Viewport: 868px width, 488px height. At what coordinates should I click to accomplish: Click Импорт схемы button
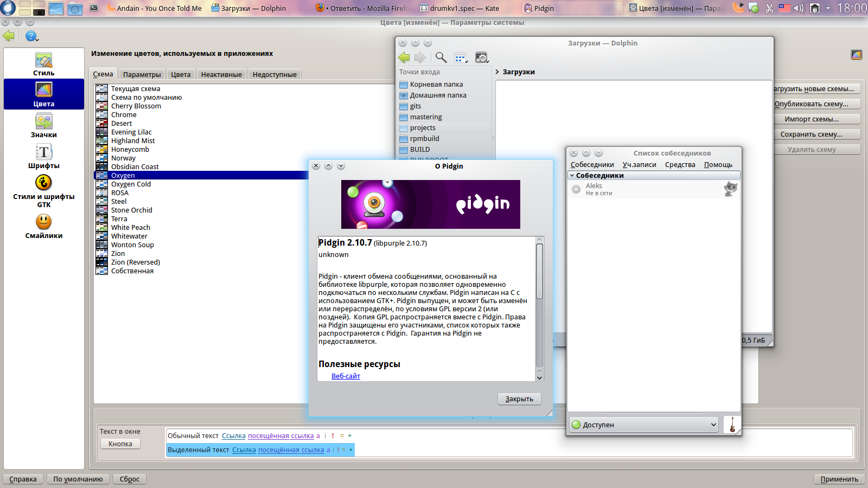(x=812, y=119)
